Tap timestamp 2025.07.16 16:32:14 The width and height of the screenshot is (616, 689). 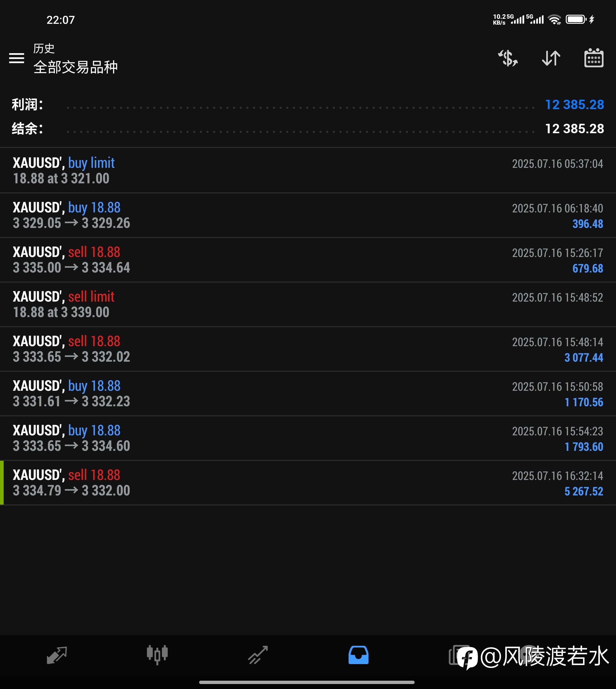click(558, 476)
